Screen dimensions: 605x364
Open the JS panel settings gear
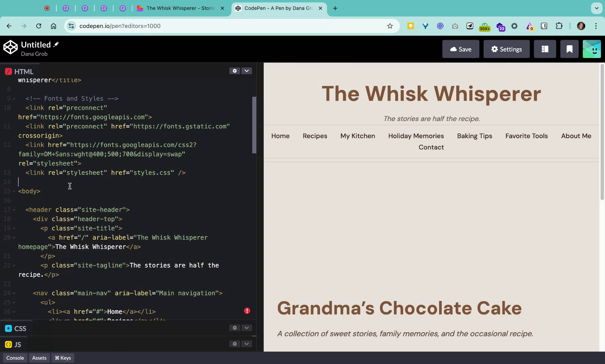[x=234, y=344]
